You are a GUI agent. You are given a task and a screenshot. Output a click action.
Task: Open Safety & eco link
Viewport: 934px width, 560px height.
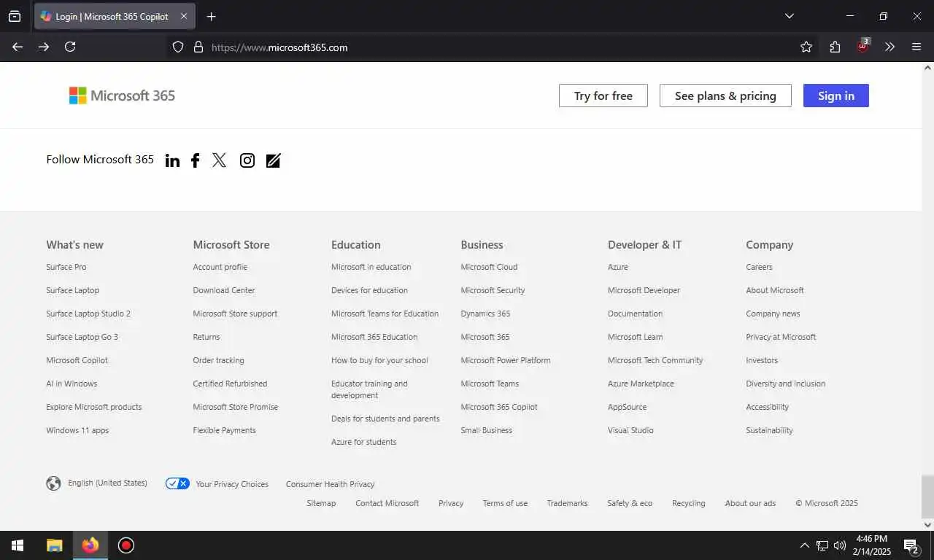630,503
